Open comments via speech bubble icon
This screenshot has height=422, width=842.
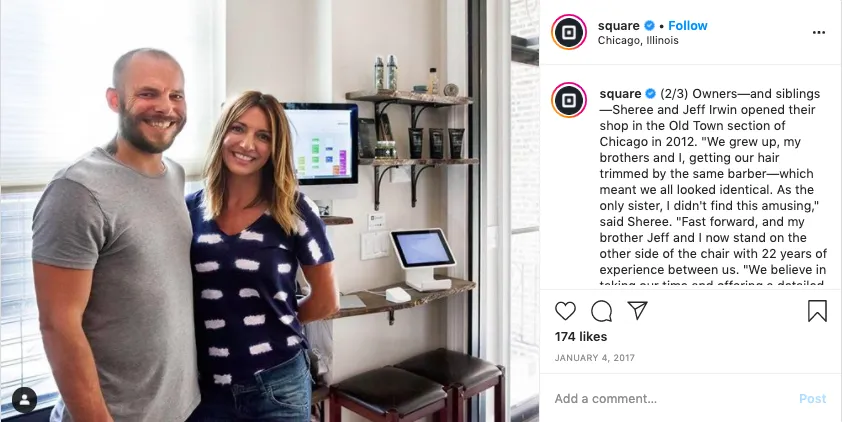601,311
